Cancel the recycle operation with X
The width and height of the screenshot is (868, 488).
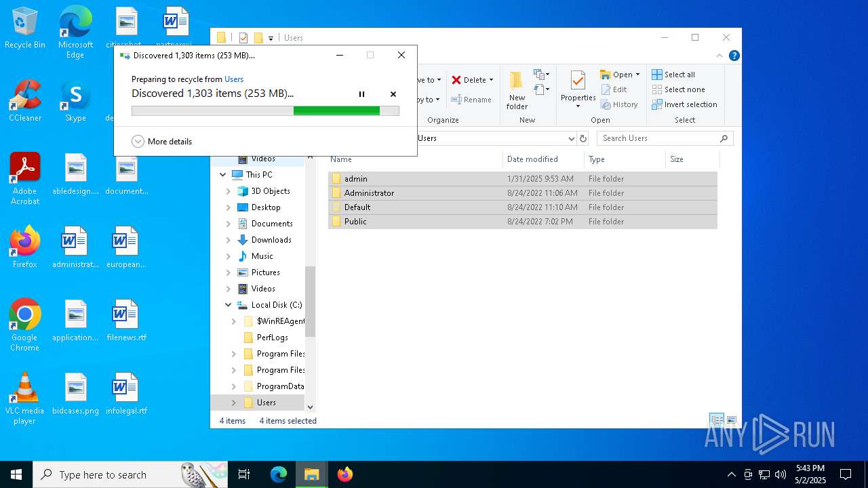(393, 94)
